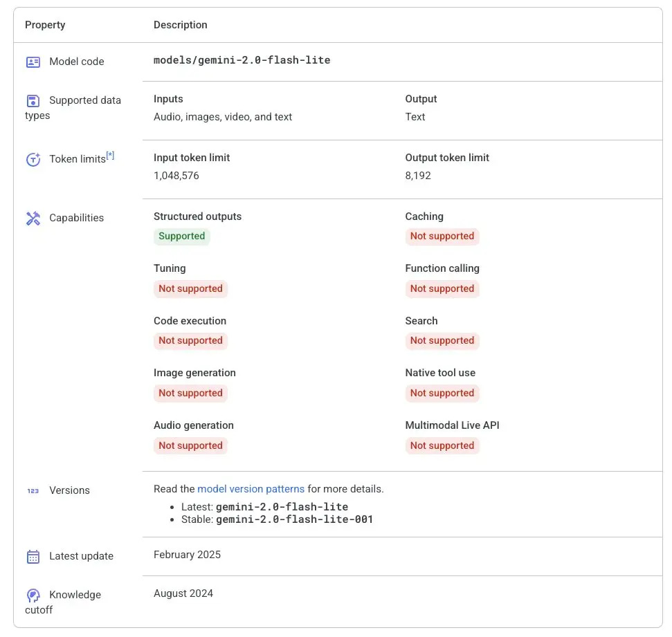Click the Stable version gemini-2.0-flash-lite-001 text
Image resolution: width=672 pixels, height=637 pixels.
(x=294, y=519)
